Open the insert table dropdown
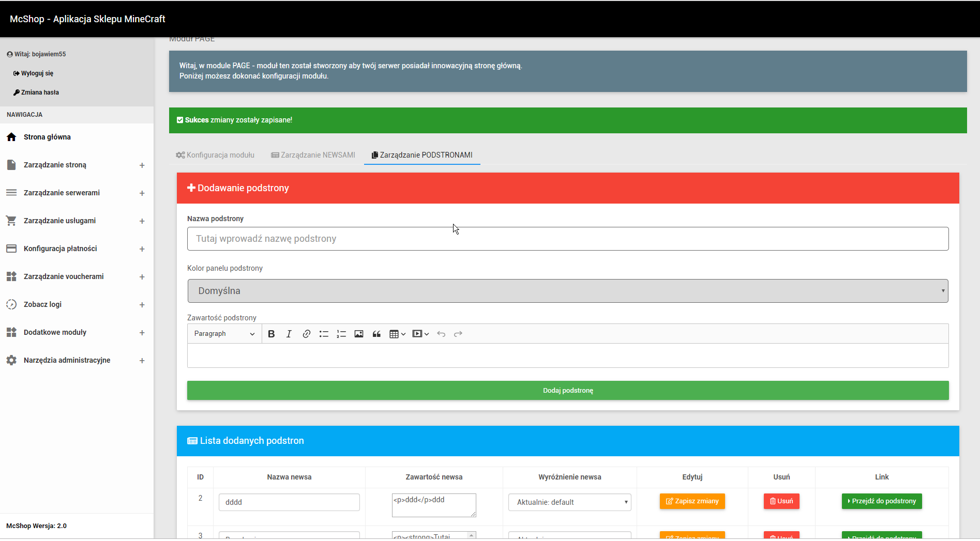This screenshot has height=541, width=980. coord(397,334)
